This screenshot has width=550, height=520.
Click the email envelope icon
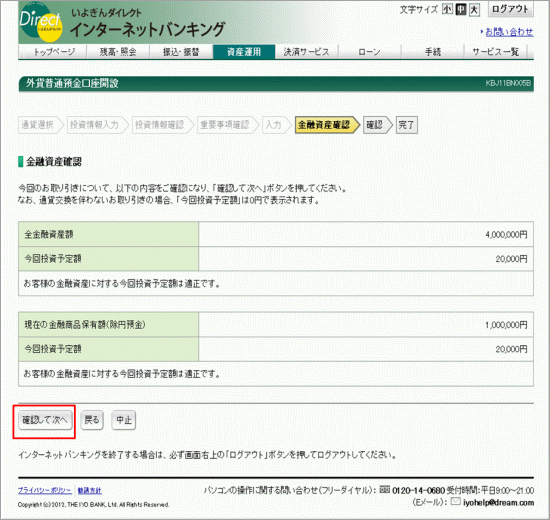pos(455,502)
